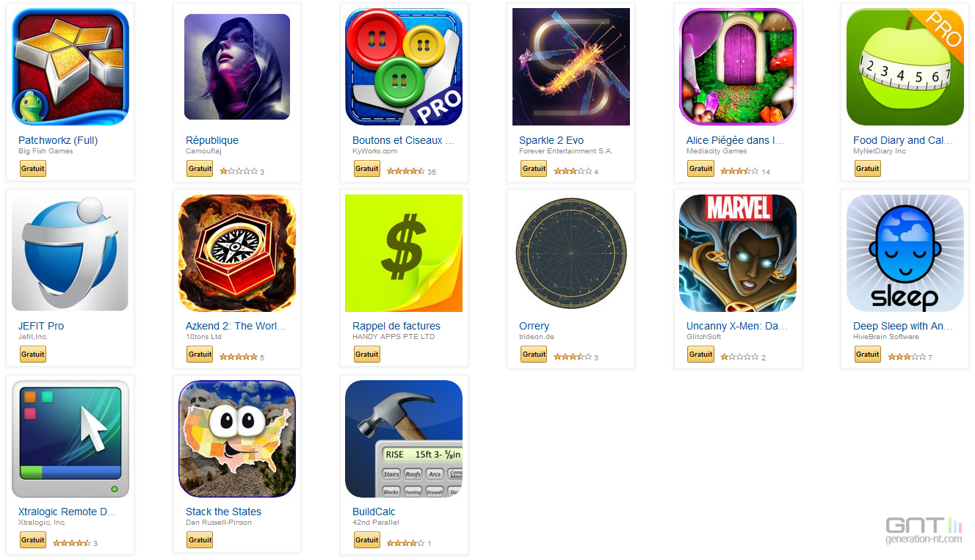Click the Stack the States map icon
Image resolution: width=975 pixels, height=560 pixels.
(237, 439)
